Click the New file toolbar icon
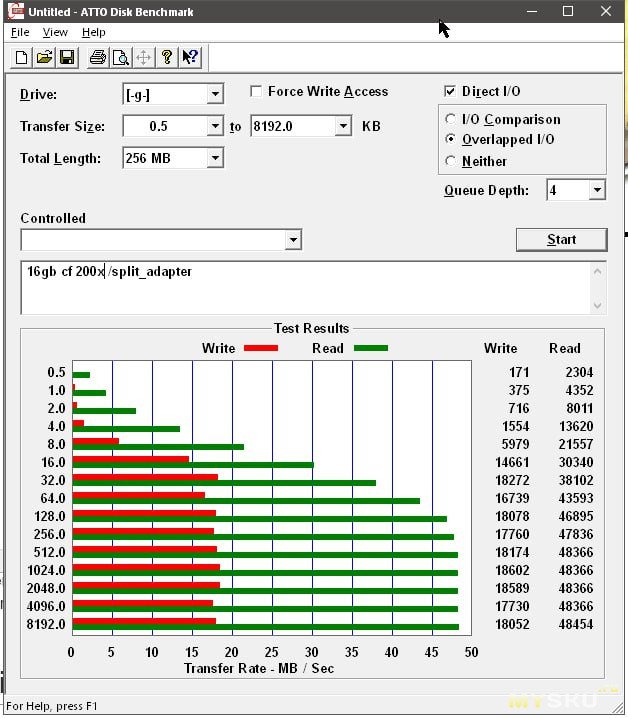 click(x=22, y=57)
